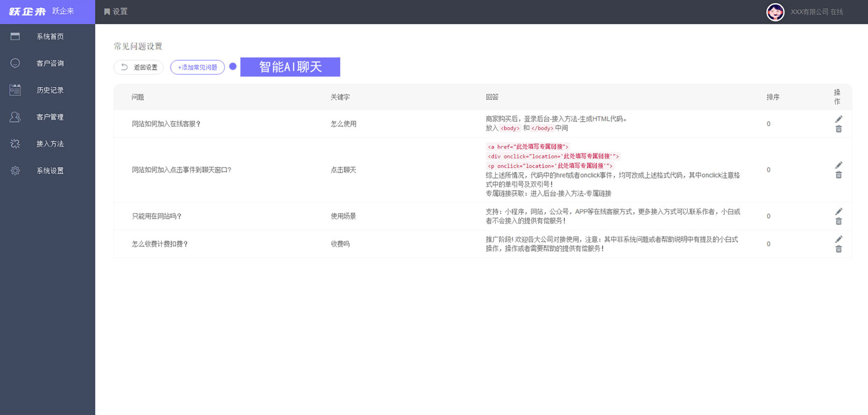Click the 支持：小程序 answer text
This screenshot has height=415, width=868.
coord(613,216)
